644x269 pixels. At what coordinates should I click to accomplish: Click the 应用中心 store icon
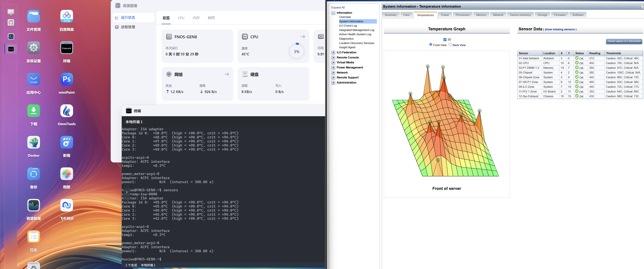[x=34, y=79]
